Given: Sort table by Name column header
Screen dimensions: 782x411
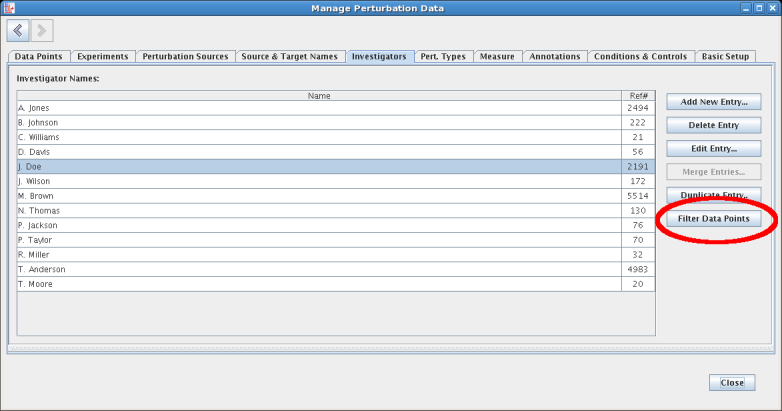Looking at the screenshot, I should click(x=319, y=96).
